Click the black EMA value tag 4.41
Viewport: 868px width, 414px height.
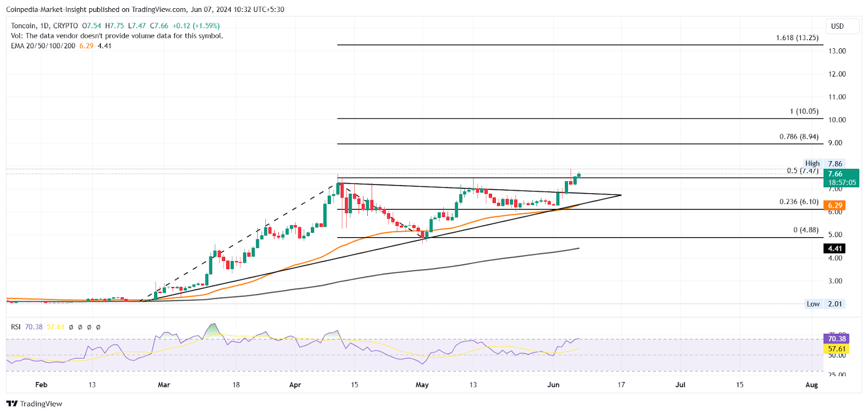(x=834, y=249)
